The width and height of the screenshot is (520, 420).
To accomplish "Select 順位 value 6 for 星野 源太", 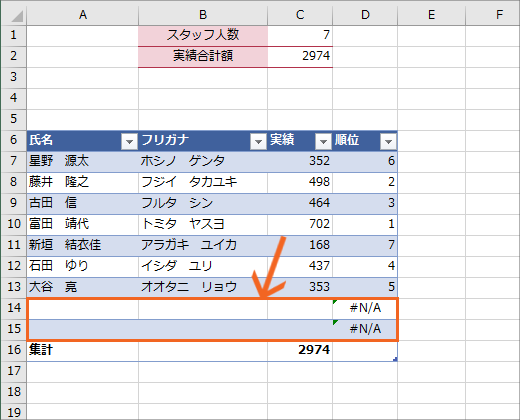I will (x=365, y=161).
